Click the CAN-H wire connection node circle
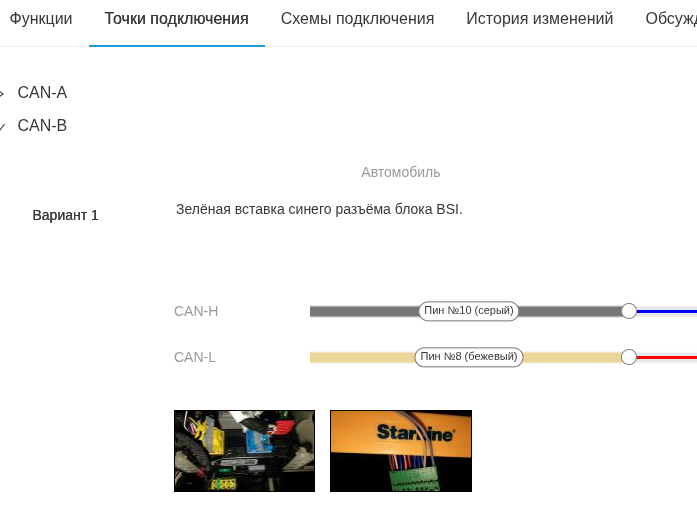This screenshot has width=697, height=514. 629,311
